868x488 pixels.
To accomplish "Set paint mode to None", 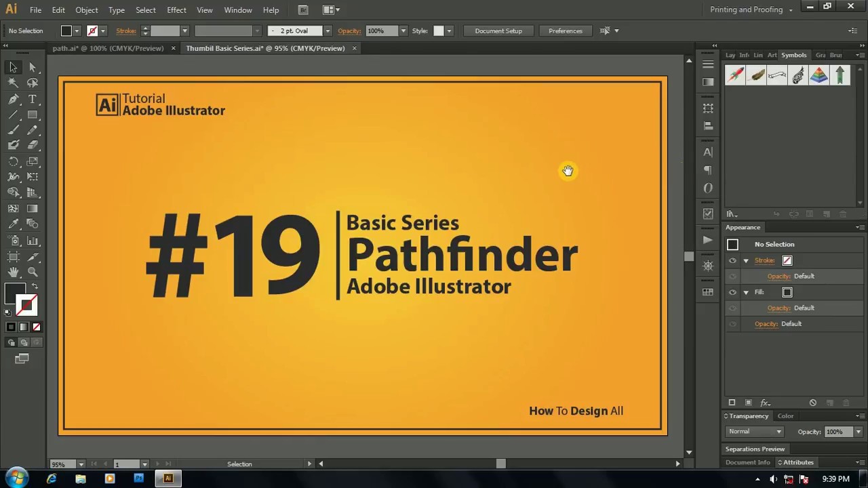I will [37, 327].
